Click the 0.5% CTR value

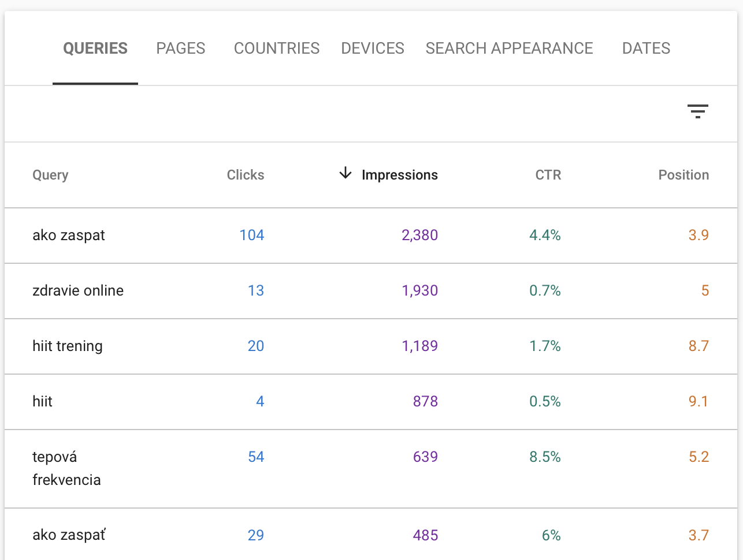(x=545, y=401)
